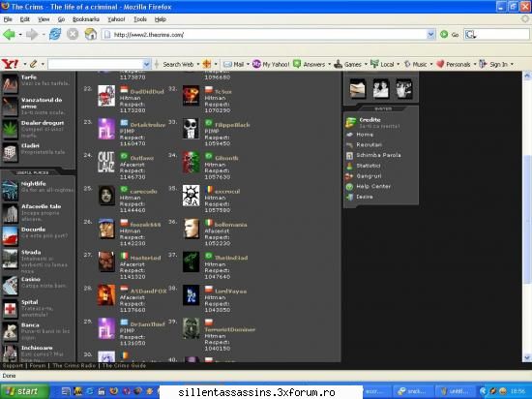Click the Schimba Parola link
The width and height of the screenshot is (532, 399).
(x=378, y=155)
